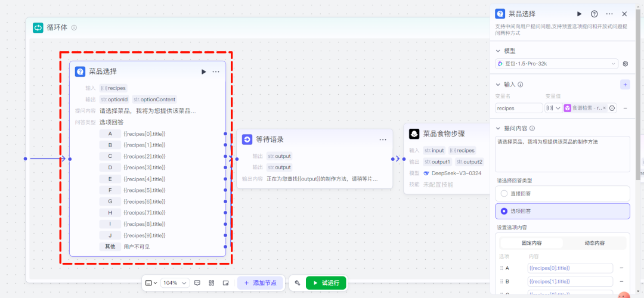
Task: Open the 104% zoom level dropdown
Action: click(175, 283)
